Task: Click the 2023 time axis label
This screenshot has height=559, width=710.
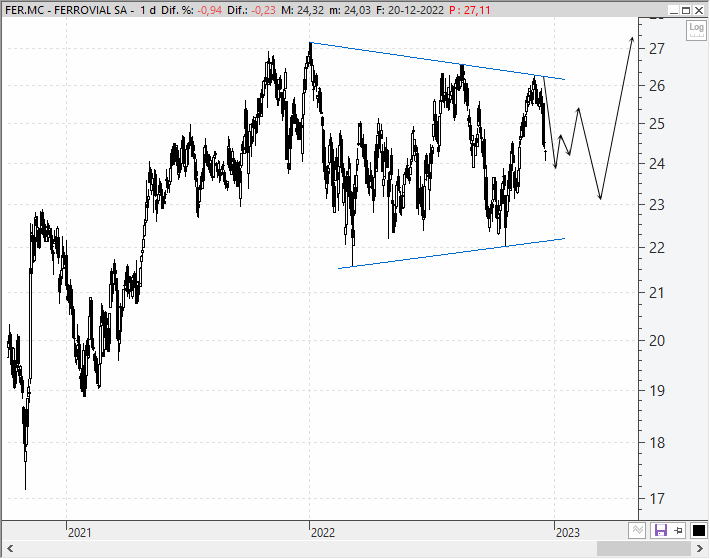Action: (568, 533)
